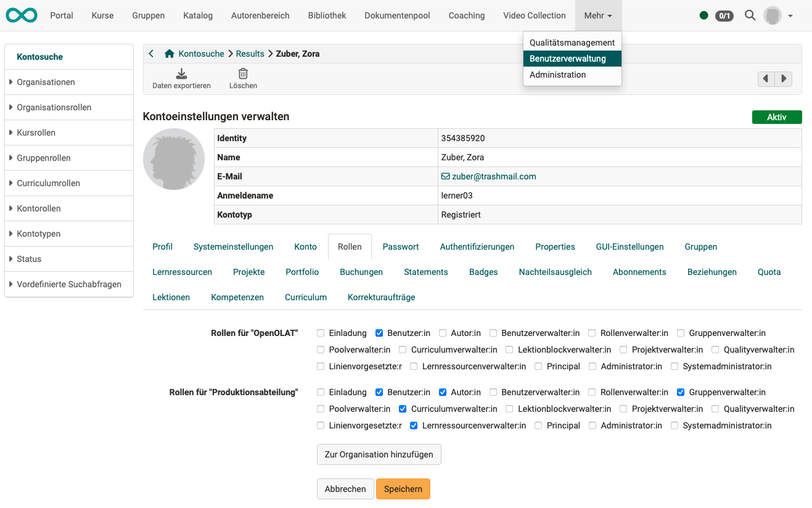
Task: Click the right arrow navigation icon top right
Action: tap(783, 79)
